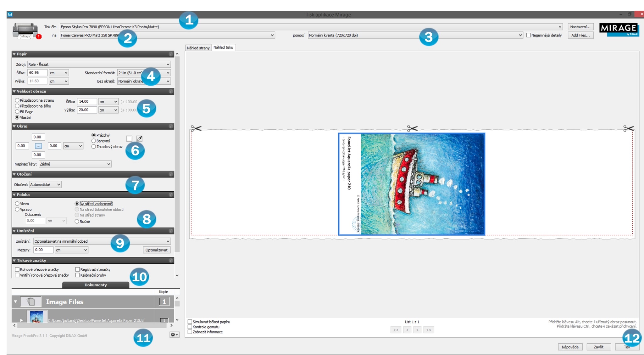Image resolution: width=644 pixels, height=355 pixels.
Task: Click the Papír section info icon
Action: click(171, 54)
